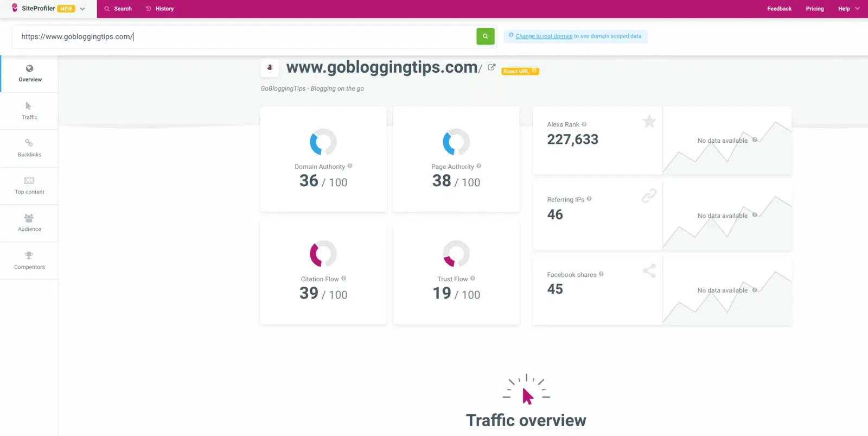Click the Trust Flow score 19 / 100
Image resolution: width=868 pixels, height=436 pixels.
(x=456, y=293)
